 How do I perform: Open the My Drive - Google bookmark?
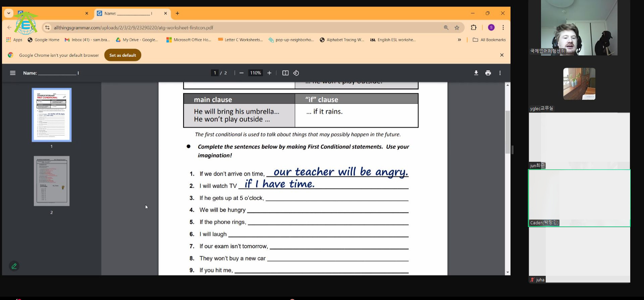[137, 40]
